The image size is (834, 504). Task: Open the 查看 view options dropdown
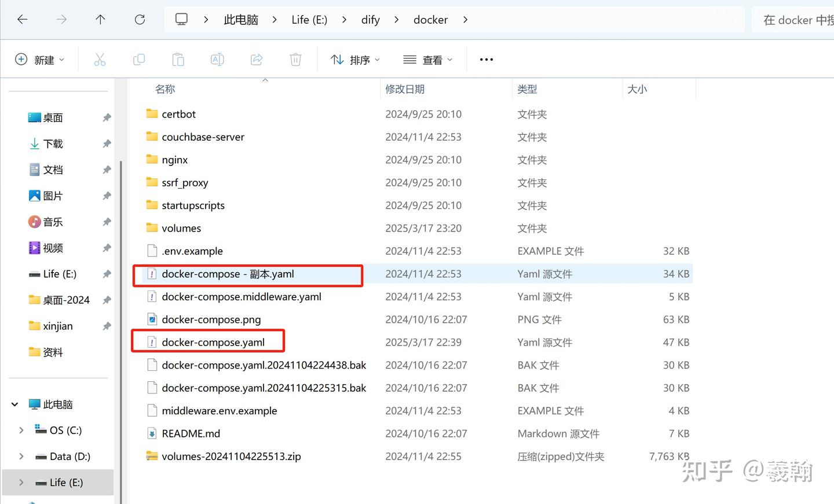427,59
